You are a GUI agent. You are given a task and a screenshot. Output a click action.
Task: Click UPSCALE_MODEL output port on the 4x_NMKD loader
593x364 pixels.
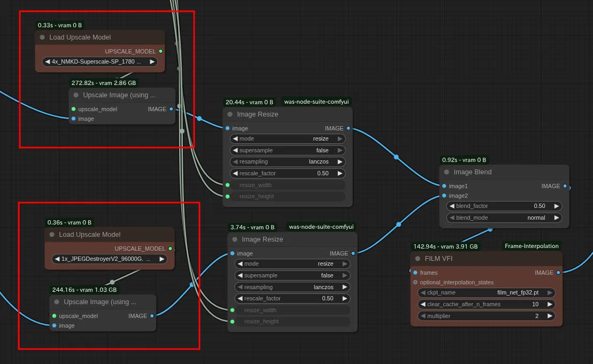pyautogui.click(x=161, y=51)
